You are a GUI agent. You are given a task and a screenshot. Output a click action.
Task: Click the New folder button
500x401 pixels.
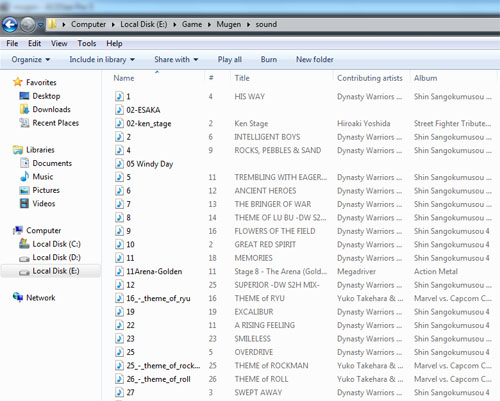click(315, 60)
